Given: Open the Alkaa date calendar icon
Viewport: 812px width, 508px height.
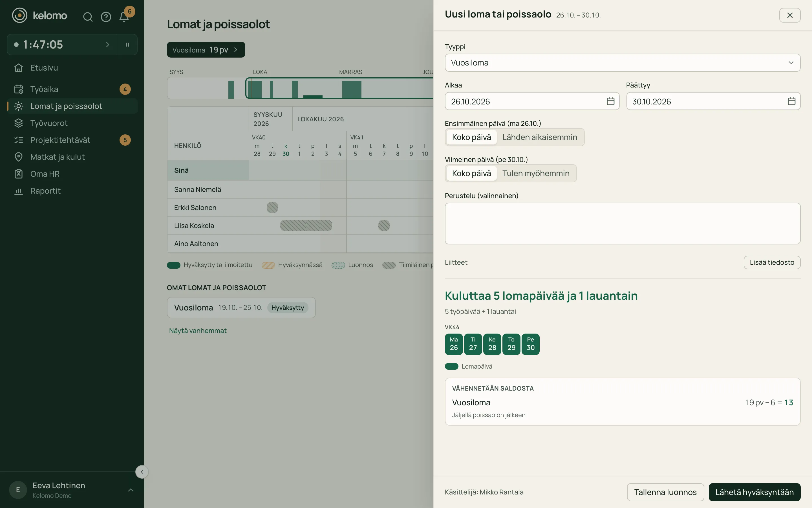Looking at the screenshot, I should click(x=610, y=101).
